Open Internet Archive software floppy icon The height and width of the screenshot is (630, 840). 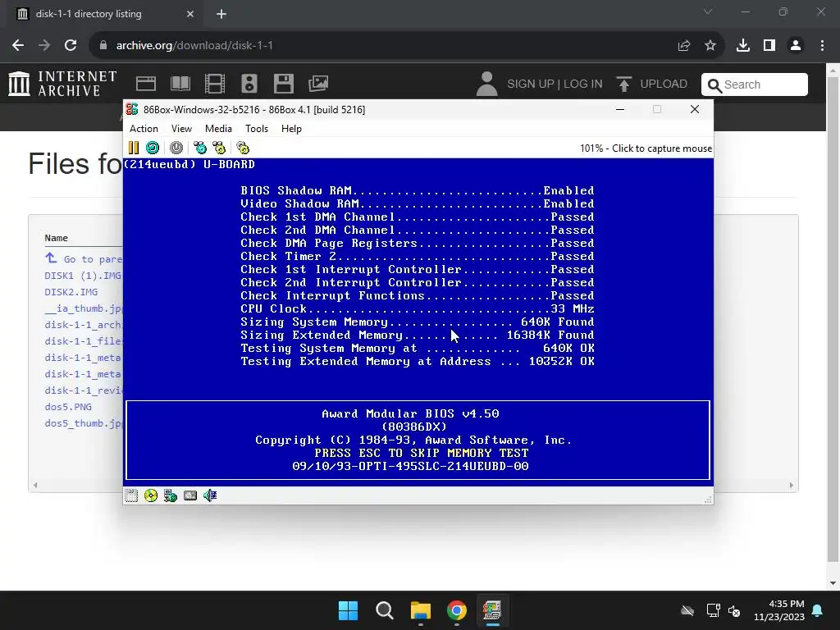point(283,84)
